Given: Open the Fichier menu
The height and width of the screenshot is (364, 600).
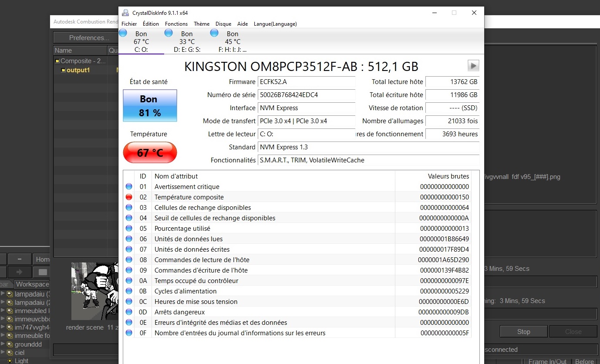Looking at the screenshot, I should click(129, 24).
